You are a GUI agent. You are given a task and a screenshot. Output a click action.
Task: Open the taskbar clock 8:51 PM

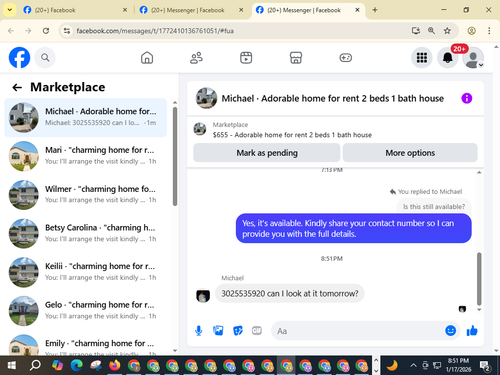[459, 365]
